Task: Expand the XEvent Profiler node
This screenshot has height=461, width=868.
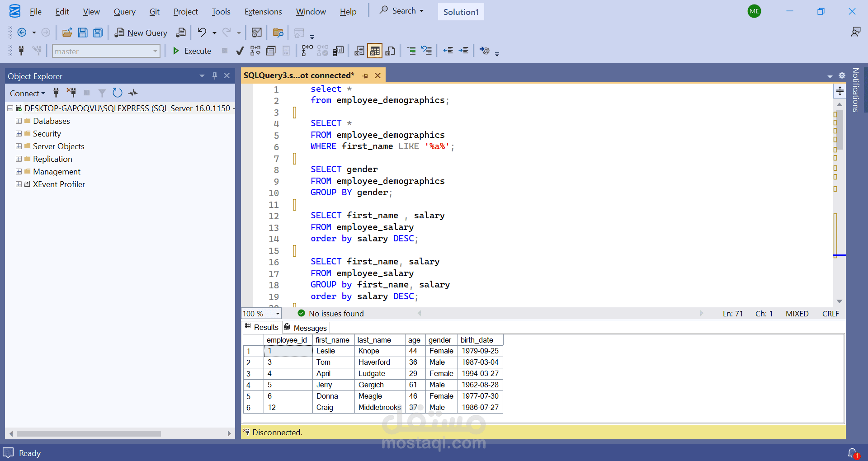Action: point(19,184)
